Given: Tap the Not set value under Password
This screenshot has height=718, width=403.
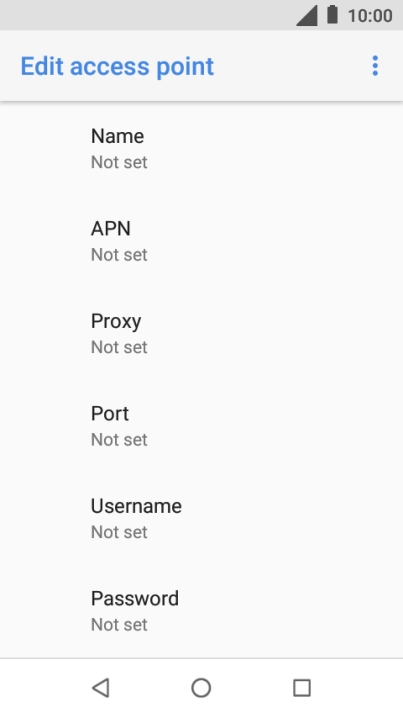Looking at the screenshot, I should [x=119, y=625].
